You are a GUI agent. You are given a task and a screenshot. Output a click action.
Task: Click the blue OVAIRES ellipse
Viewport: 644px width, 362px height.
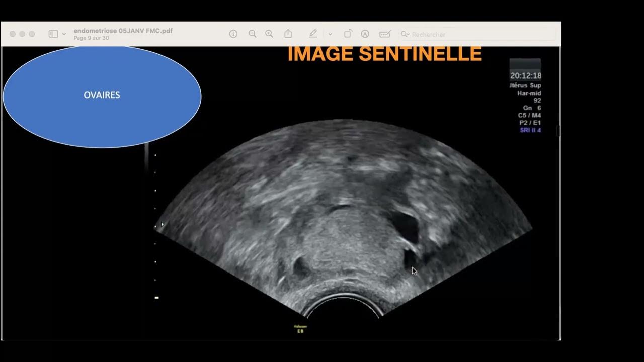tap(102, 97)
